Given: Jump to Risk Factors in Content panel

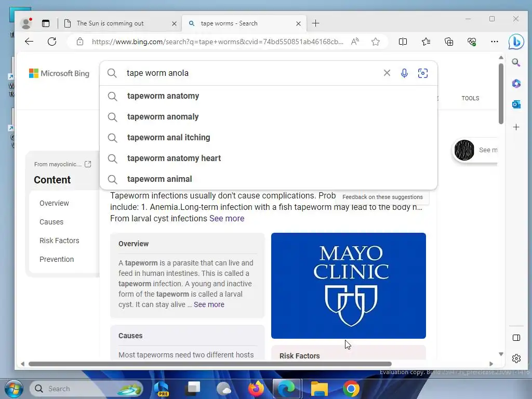Looking at the screenshot, I should click(59, 241).
